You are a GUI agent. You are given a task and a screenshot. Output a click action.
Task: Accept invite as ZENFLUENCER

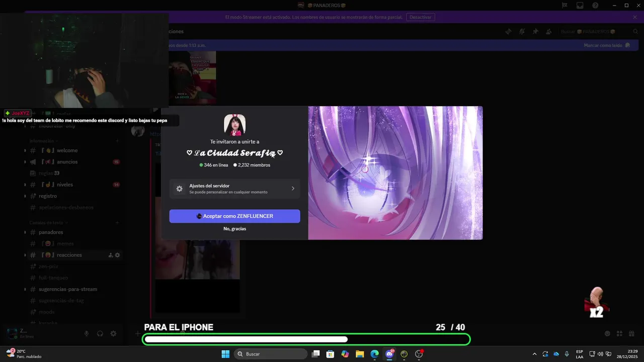[x=234, y=216]
